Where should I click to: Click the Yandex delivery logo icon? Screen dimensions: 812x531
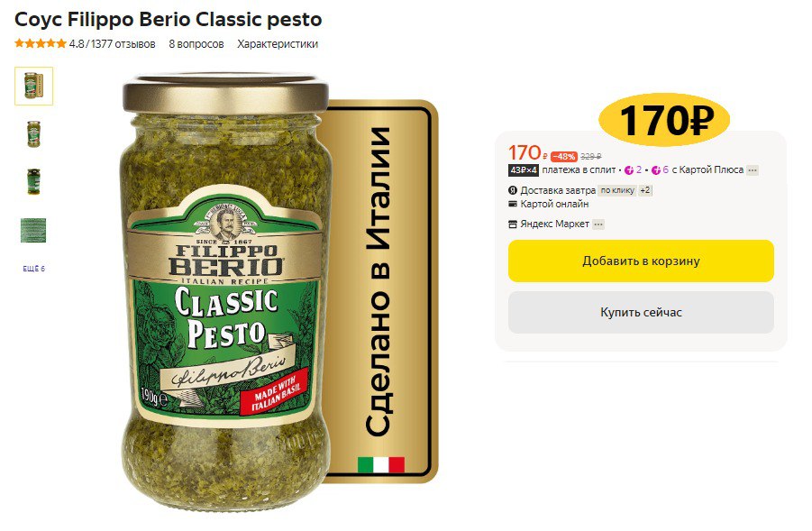point(513,190)
